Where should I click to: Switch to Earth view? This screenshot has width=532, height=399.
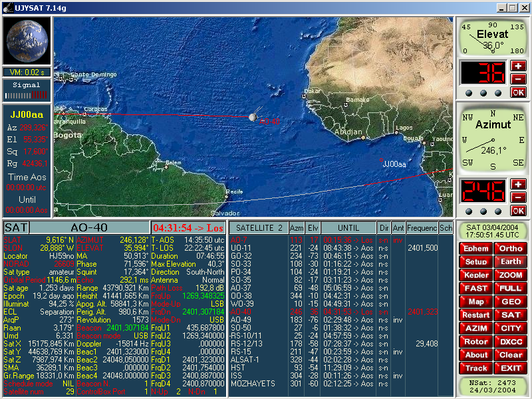point(511,261)
